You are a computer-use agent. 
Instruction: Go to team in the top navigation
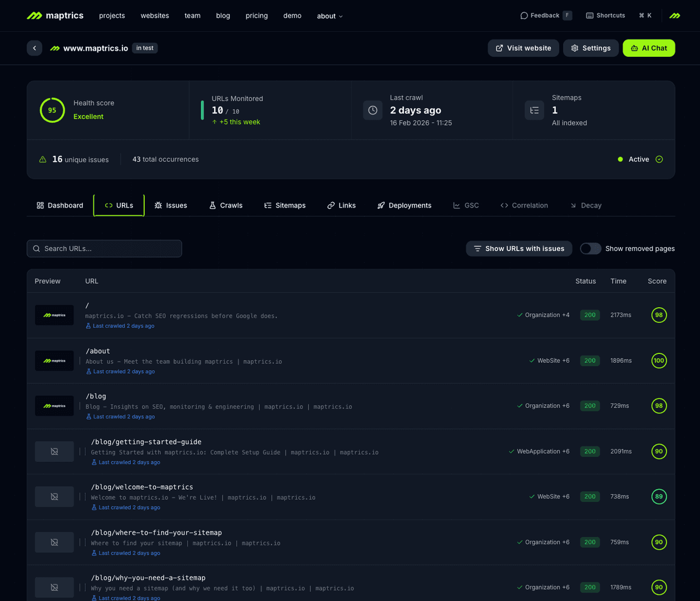[193, 16]
